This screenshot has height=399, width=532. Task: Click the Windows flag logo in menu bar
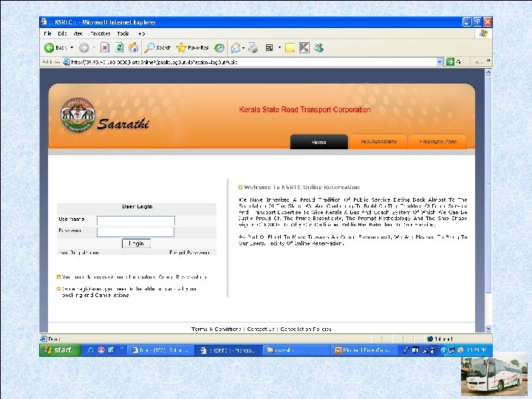[483, 33]
